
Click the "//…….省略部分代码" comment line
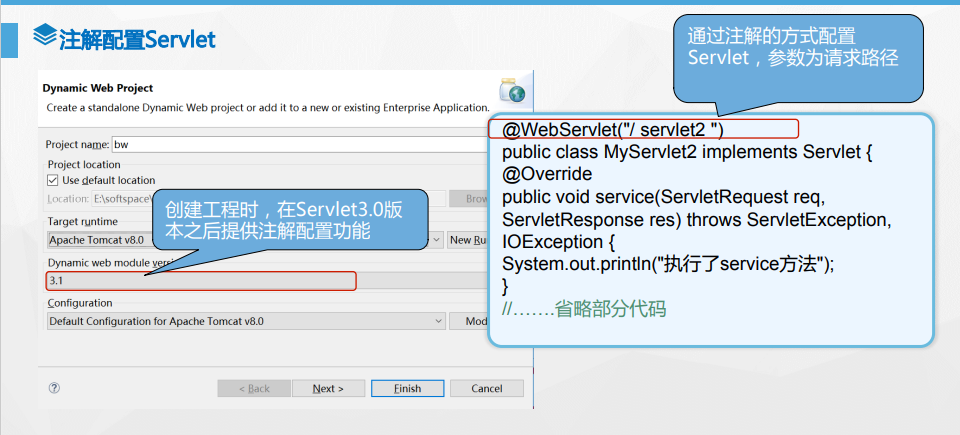point(584,309)
